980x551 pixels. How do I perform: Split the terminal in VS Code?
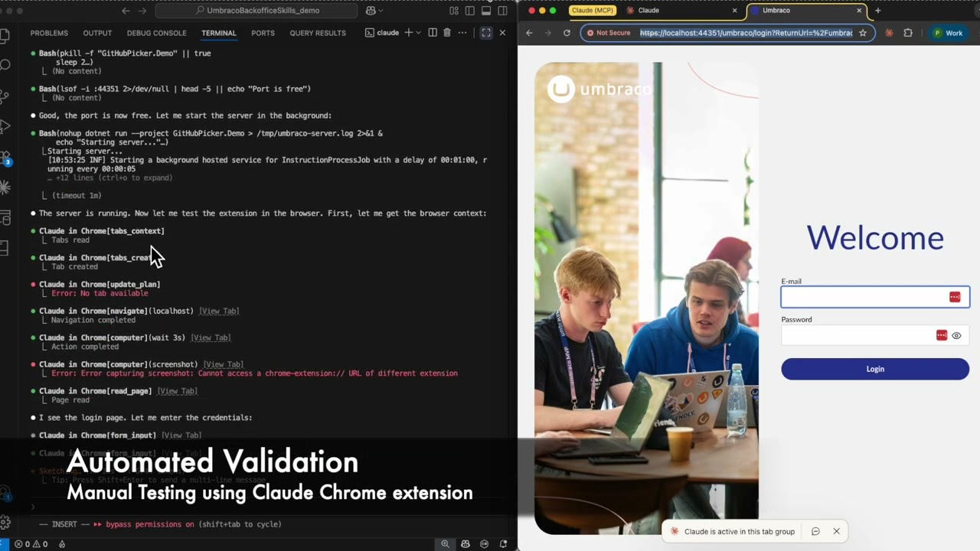[x=433, y=33]
